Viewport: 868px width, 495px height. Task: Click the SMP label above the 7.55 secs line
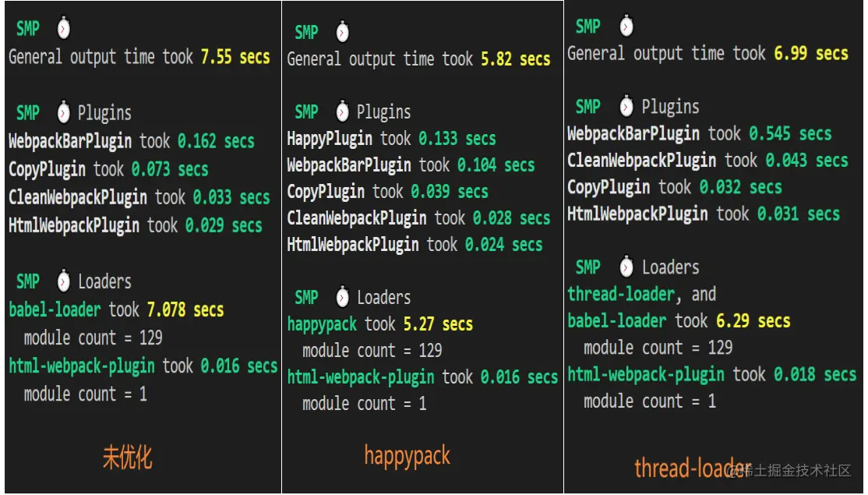tap(28, 28)
